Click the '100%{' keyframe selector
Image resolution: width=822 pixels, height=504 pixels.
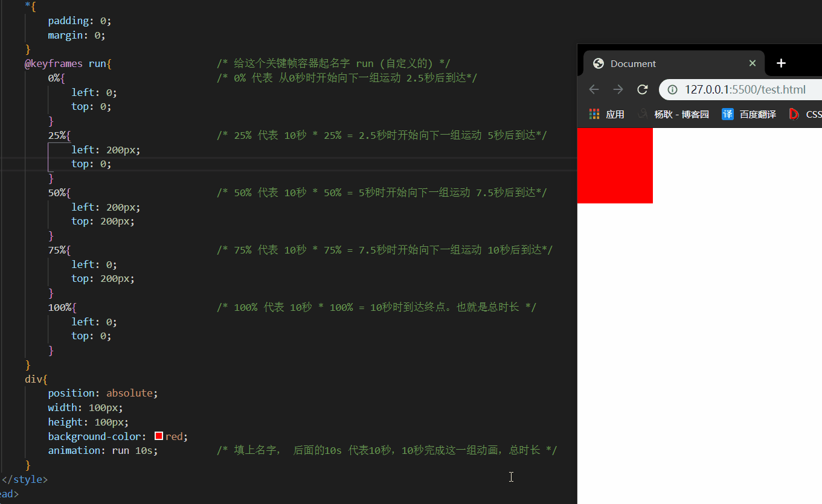click(62, 307)
